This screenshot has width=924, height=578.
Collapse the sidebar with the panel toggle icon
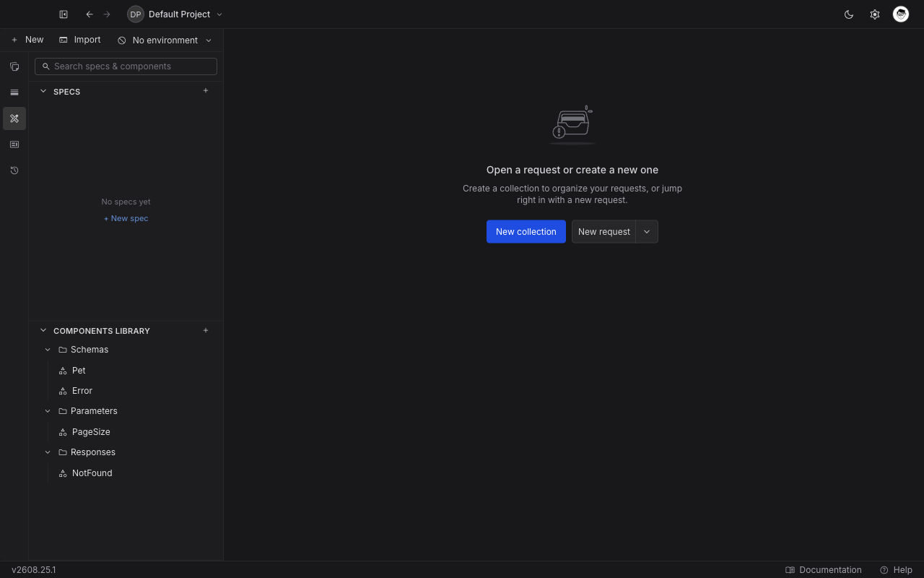pos(64,14)
